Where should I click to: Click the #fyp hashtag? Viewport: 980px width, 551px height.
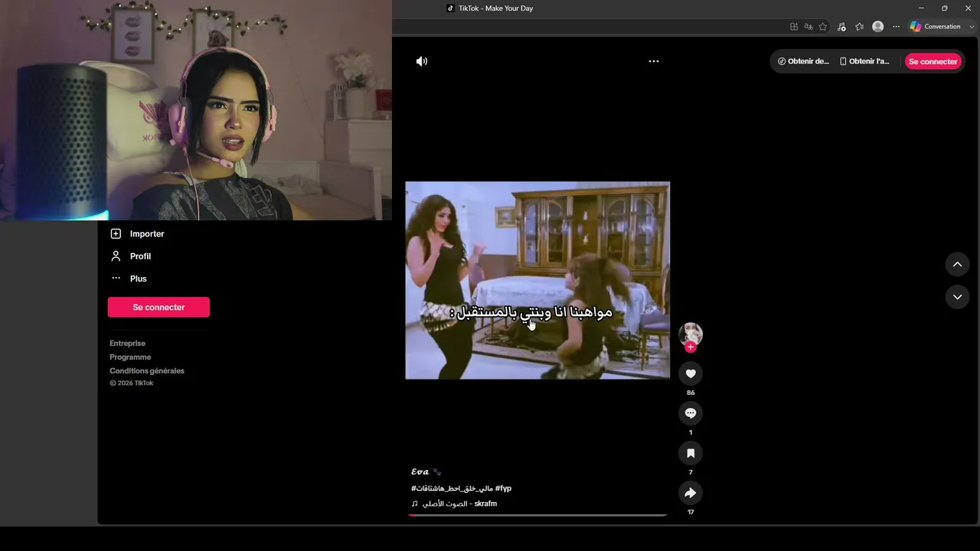click(503, 488)
